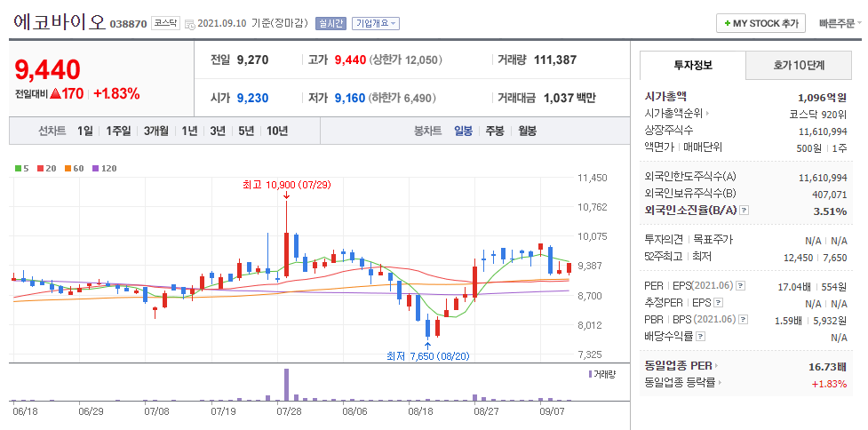Click the help icon beside PBR BPS(2021.06)
Screen dimensions: 868x430
point(744,319)
